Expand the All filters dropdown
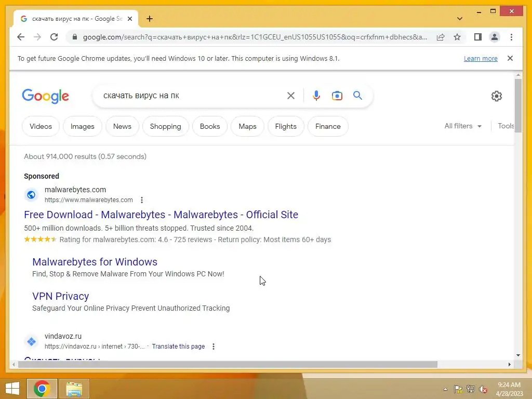Viewport: 532px width, 399px height. click(x=463, y=126)
